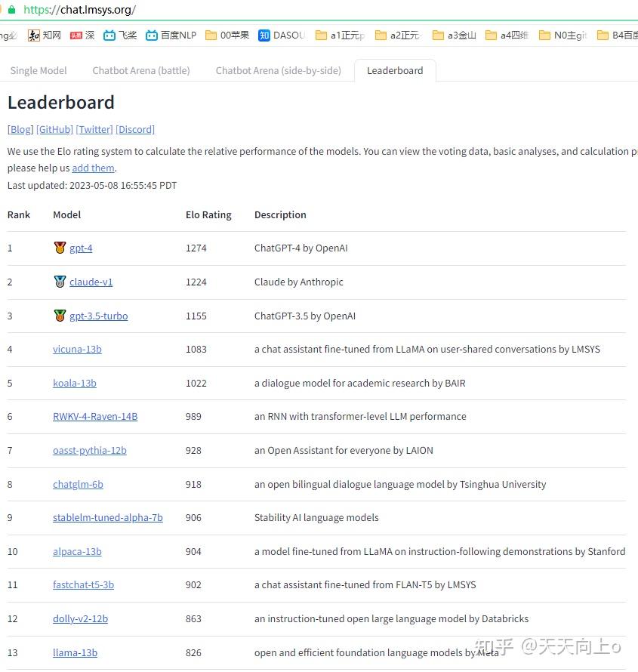This screenshot has height=672, width=638.
Task: Click the add them link
Action: (93, 168)
